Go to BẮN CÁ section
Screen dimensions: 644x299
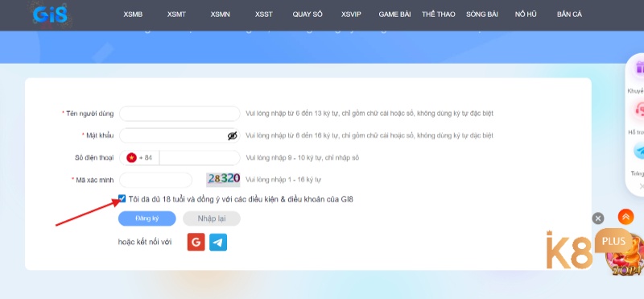pos(569,15)
